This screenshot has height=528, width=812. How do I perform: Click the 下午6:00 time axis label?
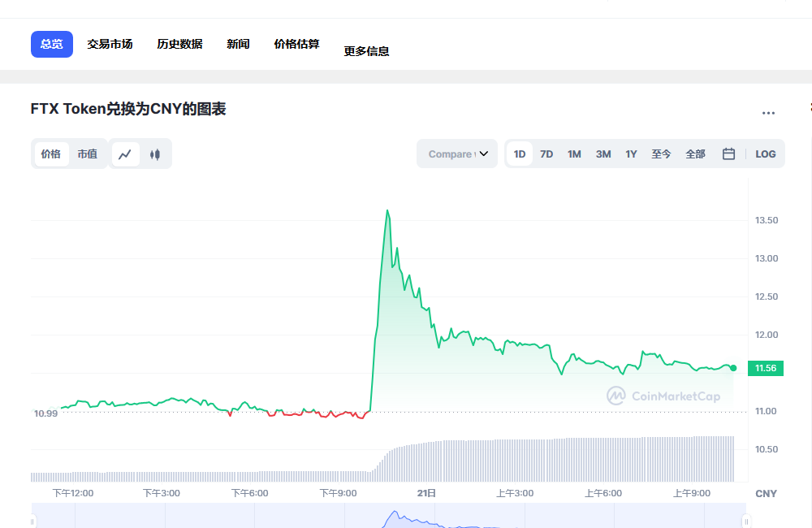249,493
